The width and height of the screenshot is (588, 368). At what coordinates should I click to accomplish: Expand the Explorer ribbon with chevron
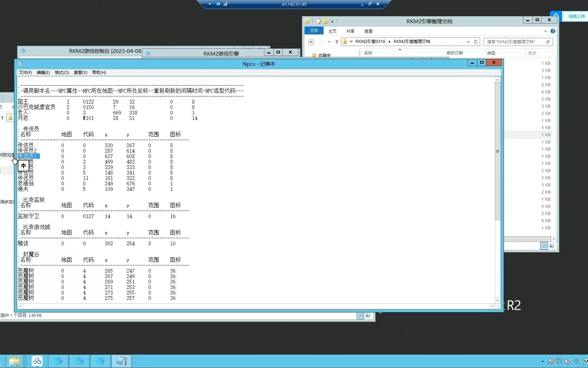(x=545, y=31)
